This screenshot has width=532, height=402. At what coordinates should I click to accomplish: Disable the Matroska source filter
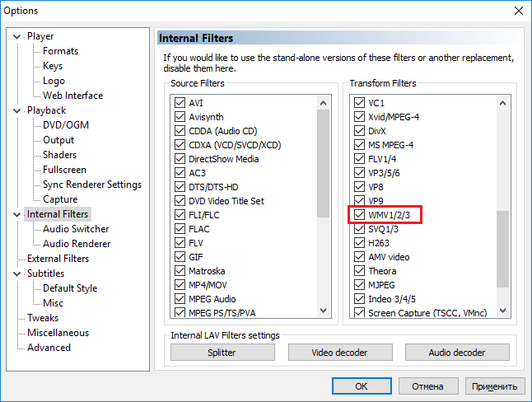(x=180, y=270)
